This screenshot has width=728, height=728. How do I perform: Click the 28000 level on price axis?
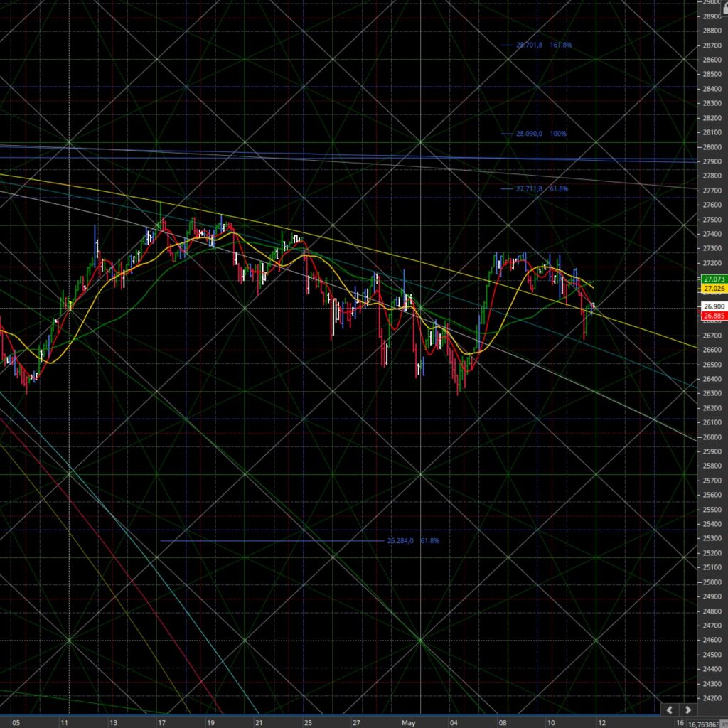712,147
